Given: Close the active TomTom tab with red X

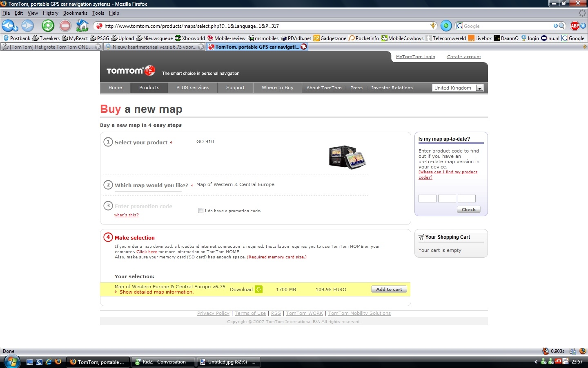Looking at the screenshot, I should (x=304, y=47).
